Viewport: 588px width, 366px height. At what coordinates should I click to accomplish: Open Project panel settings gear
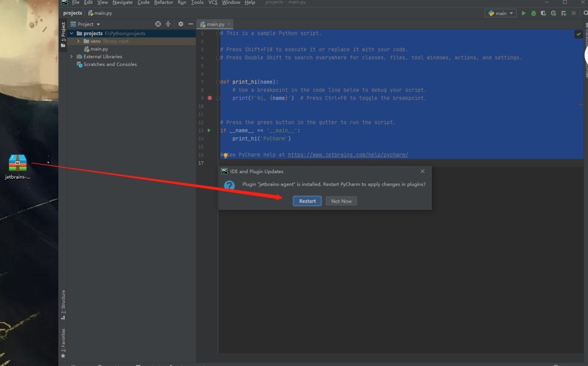180,23
